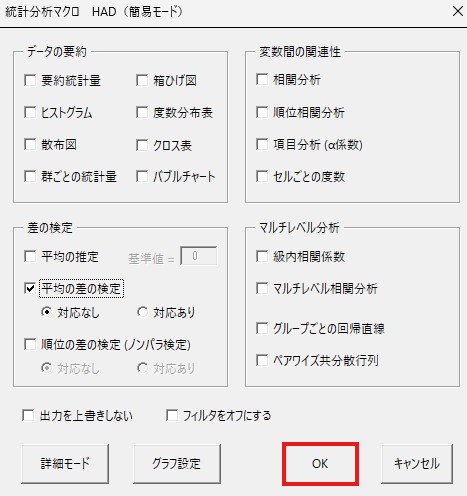Screen dimensions: 467x496
Task: Click the キャンセル button
Action: tap(417, 464)
